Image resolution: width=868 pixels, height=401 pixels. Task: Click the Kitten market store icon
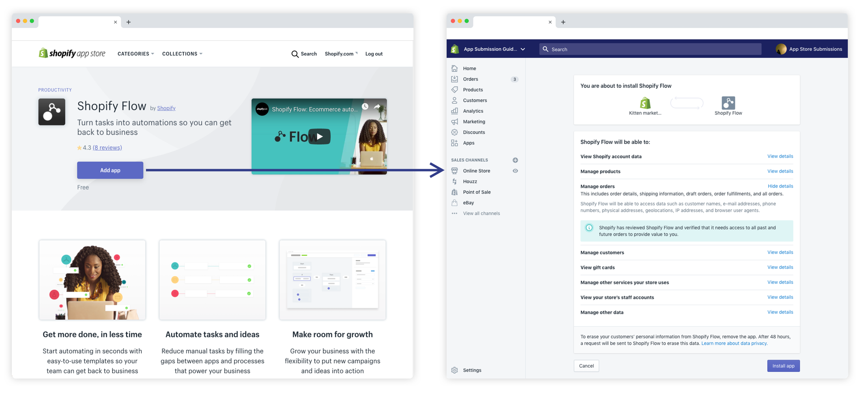coord(645,103)
